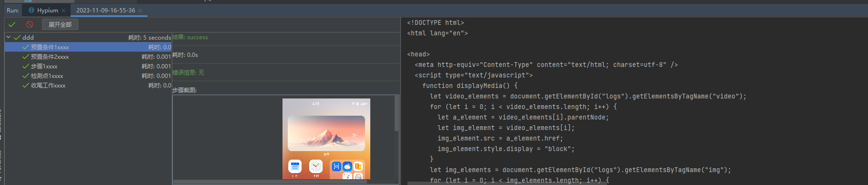The width and height of the screenshot is (868, 185).
Task: Click the screenshot panel's vertical scrollbar
Action: (396, 113)
